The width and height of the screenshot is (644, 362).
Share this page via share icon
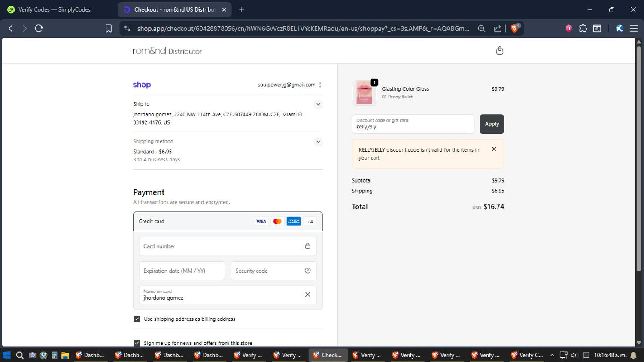point(497,28)
